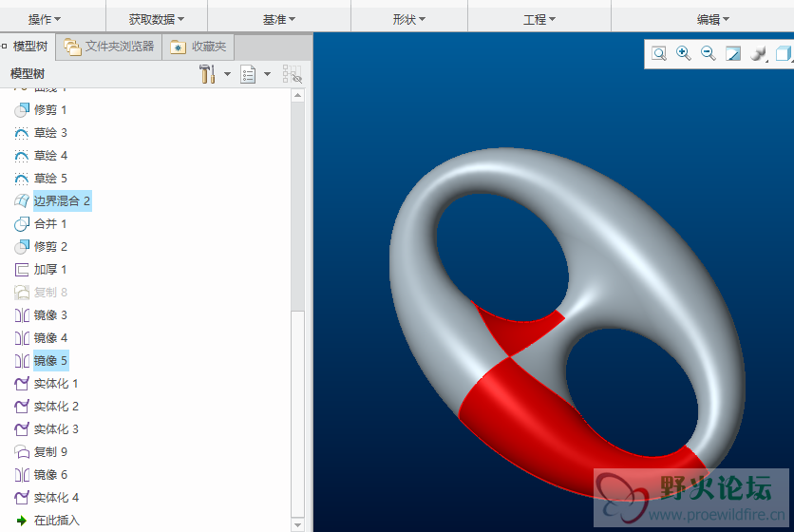Screen dimensions: 794x532
Task: Open the 获取数据 dropdown group
Action: pos(157,19)
